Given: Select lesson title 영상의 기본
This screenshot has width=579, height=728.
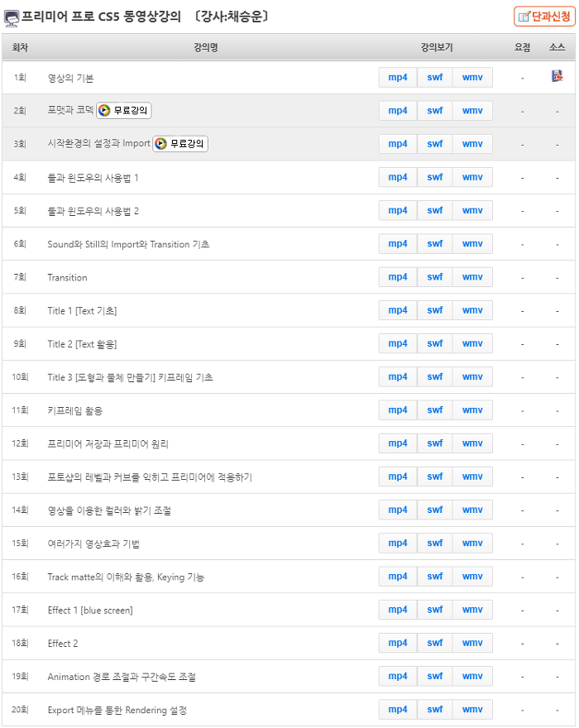Looking at the screenshot, I should (x=70, y=78).
